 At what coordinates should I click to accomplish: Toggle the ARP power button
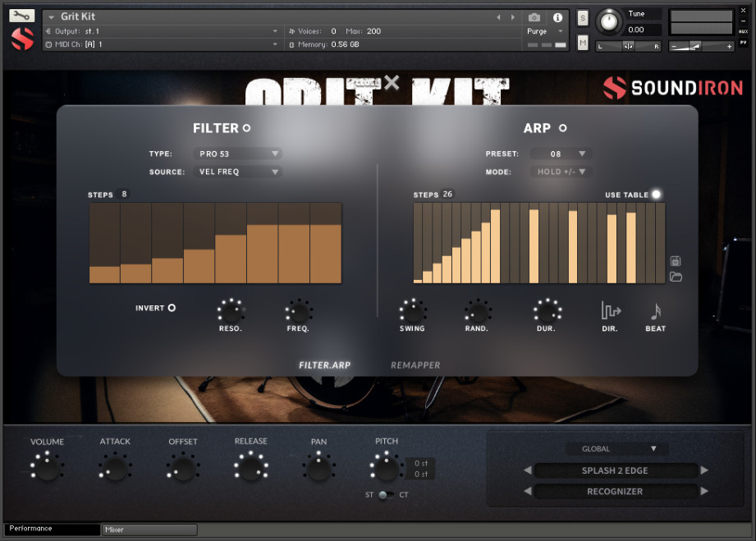coord(562,128)
